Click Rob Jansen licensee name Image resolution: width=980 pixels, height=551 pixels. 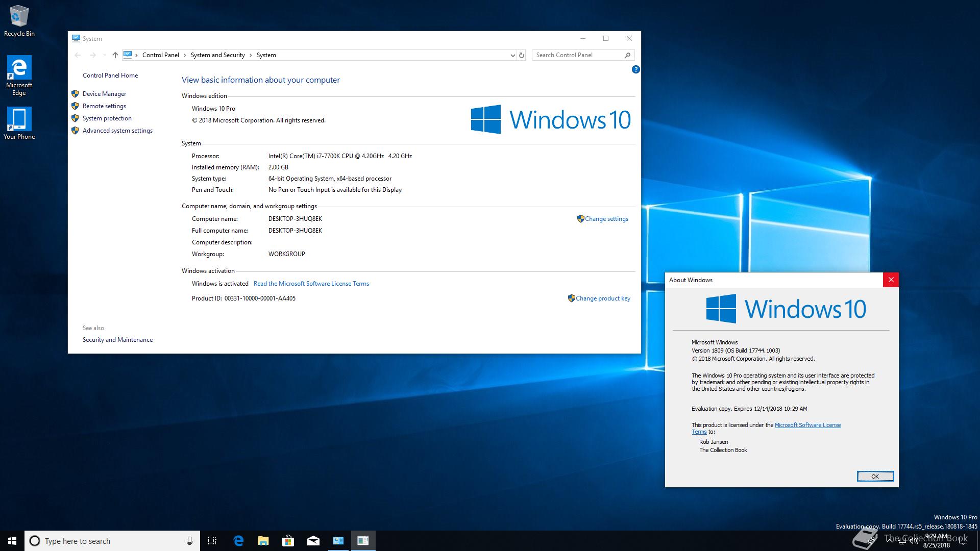(714, 442)
